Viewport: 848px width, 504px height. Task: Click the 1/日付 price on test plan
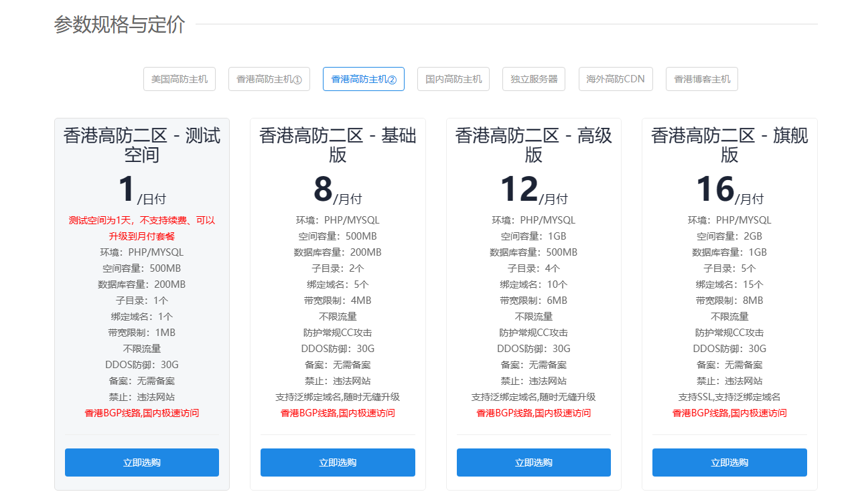click(x=141, y=190)
